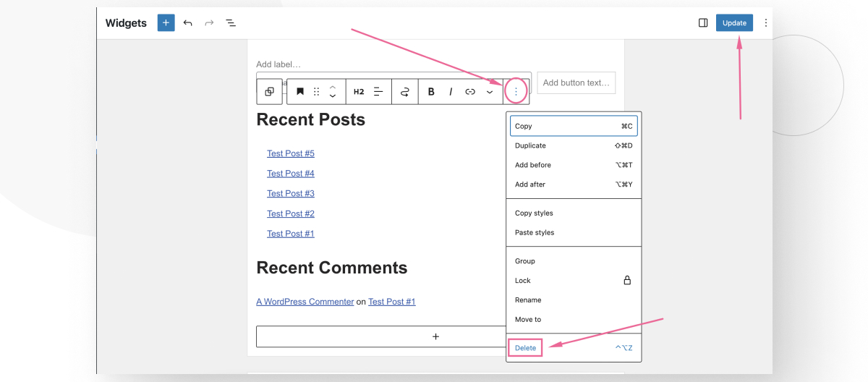The width and height of the screenshot is (868, 382).
Task: Move block down with arrow
Action: pos(333,96)
